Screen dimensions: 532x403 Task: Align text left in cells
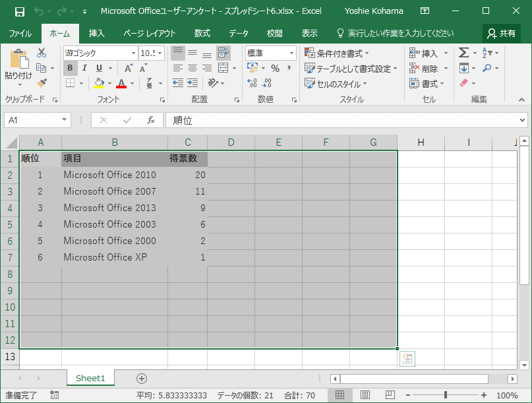click(178, 68)
